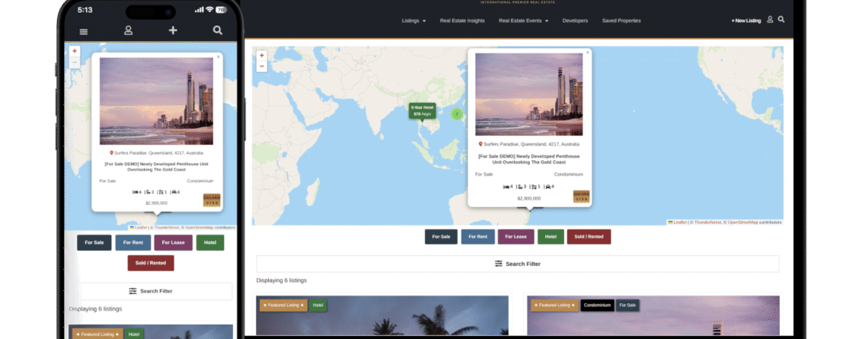Close the desktop map popup
This screenshot has width=868, height=339.
[x=587, y=53]
